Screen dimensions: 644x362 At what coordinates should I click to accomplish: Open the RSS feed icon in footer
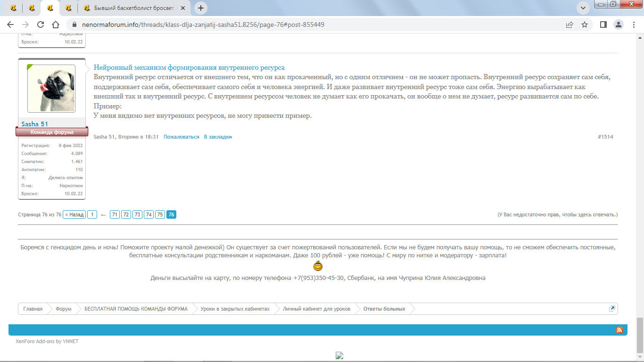[x=619, y=330]
